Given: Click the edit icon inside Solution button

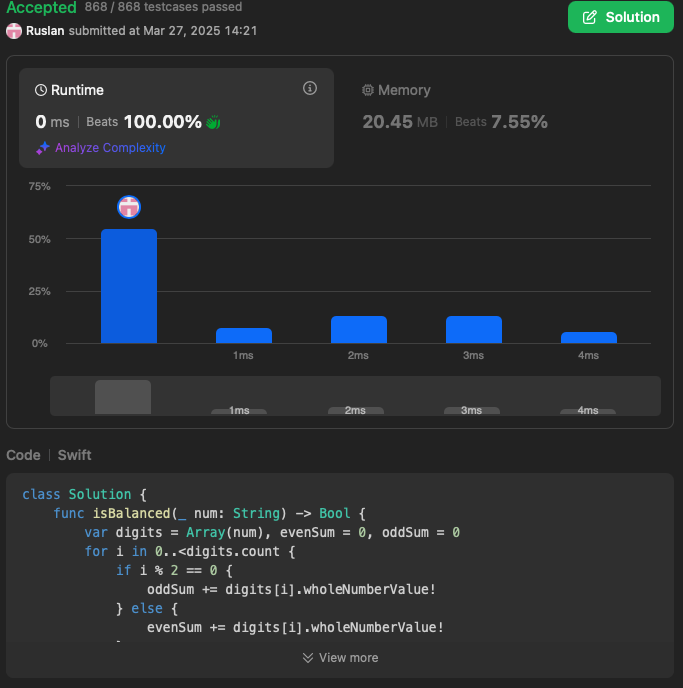Looking at the screenshot, I should coord(590,17).
